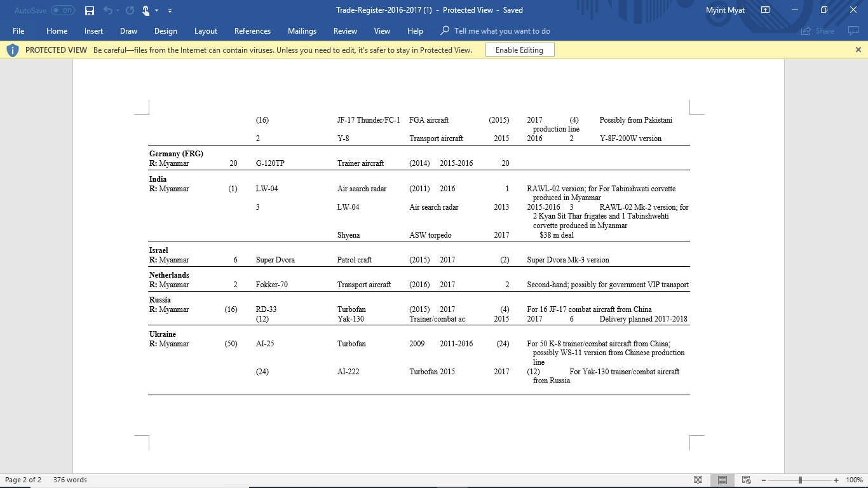Viewport: 868px width, 488px height.
Task: Click the RD-33 designation text
Action: pyautogui.click(x=266, y=309)
